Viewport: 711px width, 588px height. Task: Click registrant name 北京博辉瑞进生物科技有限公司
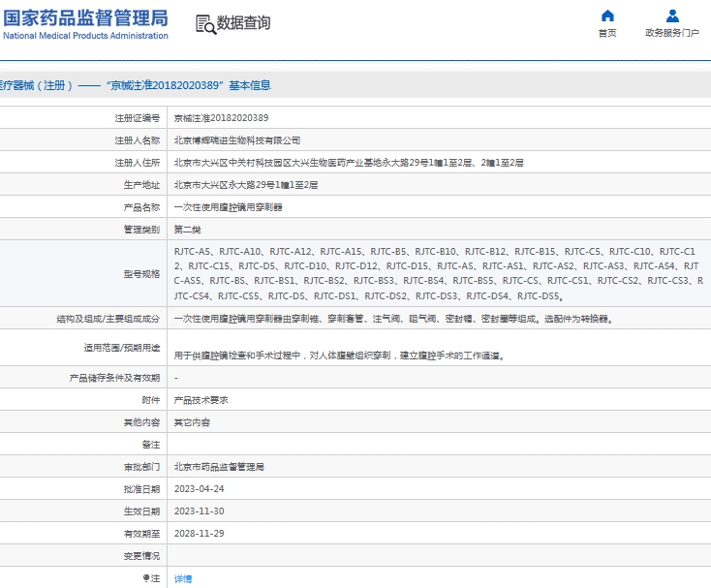tap(237, 140)
